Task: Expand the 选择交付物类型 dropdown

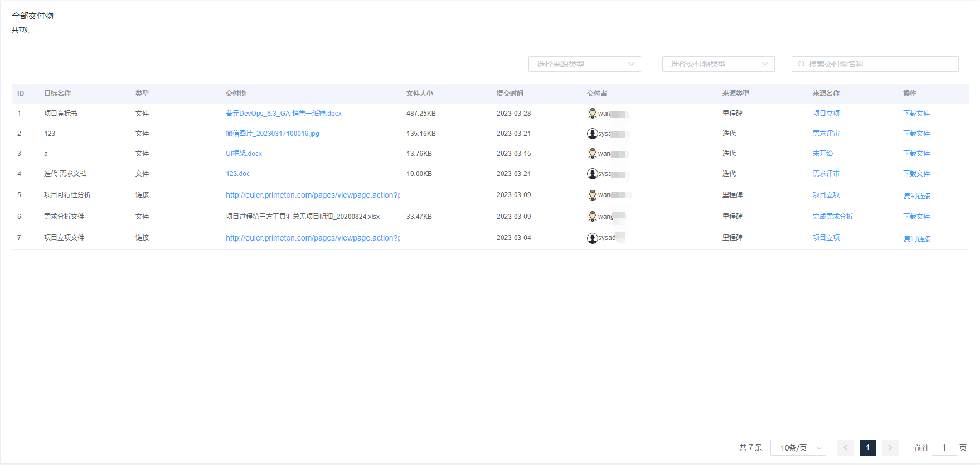Action: tap(718, 64)
